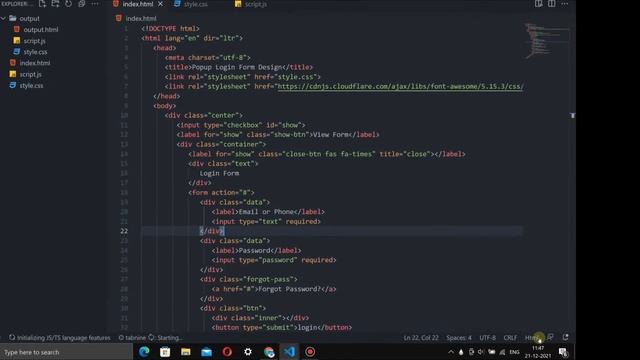Click ENG language indicator
This screenshot has width=640, height=360.
pyautogui.click(x=514, y=352)
